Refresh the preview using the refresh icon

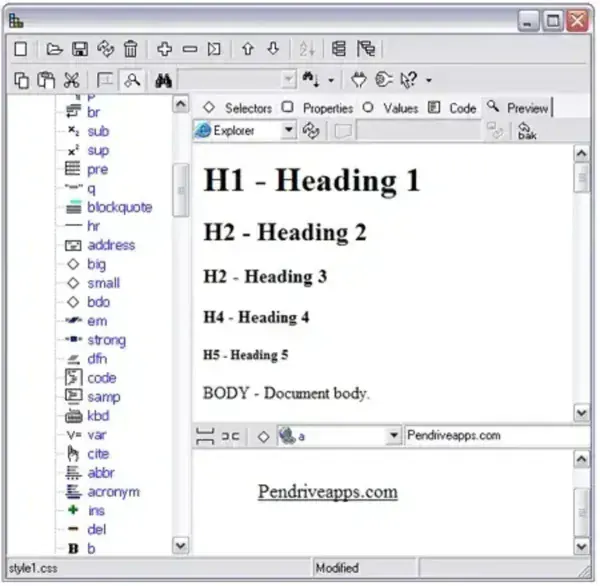pyautogui.click(x=311, y=131)
